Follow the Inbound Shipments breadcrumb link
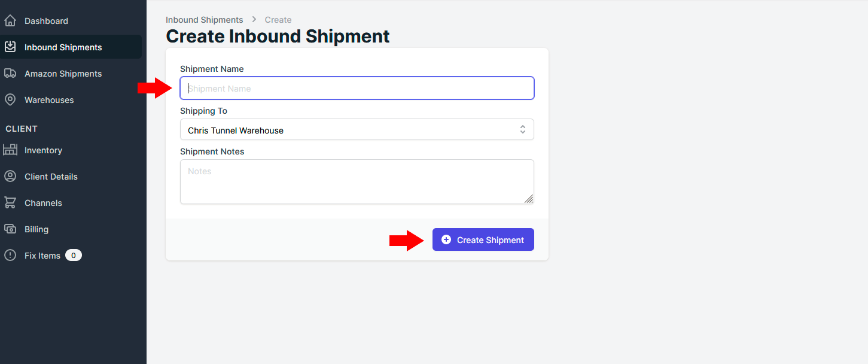 (x=204, y=20)
